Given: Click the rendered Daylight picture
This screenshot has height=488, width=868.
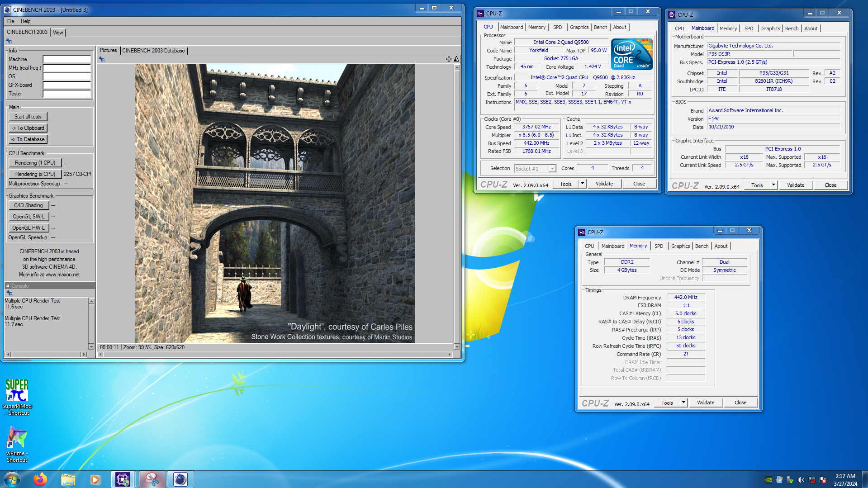Looking at the screenshot, I should pyautogui.click(x=275, y=203).
